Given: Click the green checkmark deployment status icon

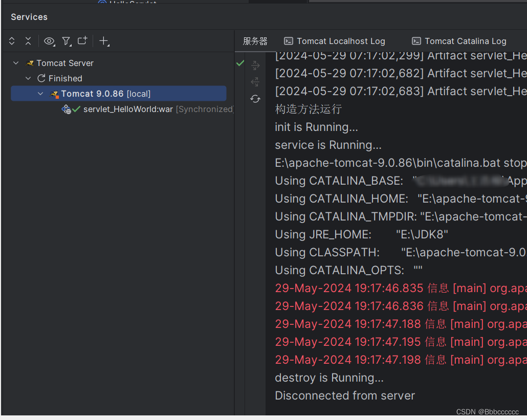Looking at the screenshot, I should click(240, 63).
